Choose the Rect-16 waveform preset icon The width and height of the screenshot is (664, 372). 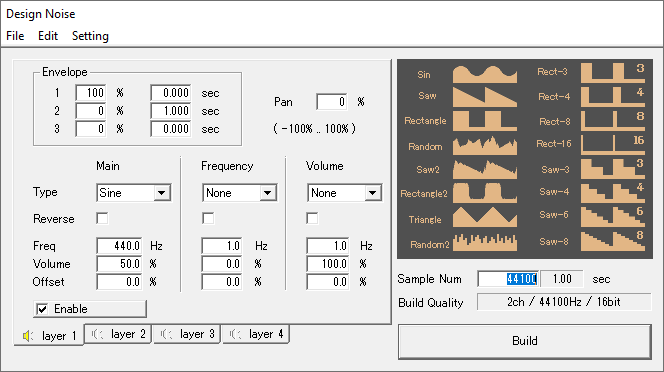613,144
